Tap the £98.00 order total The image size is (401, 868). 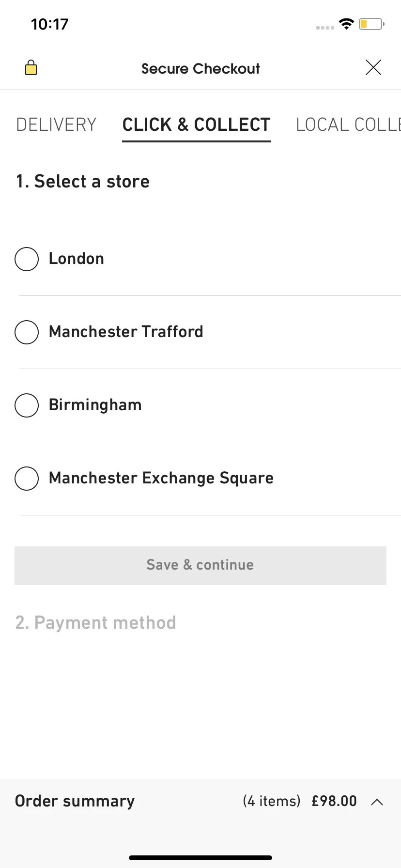(x=334, y=801)
